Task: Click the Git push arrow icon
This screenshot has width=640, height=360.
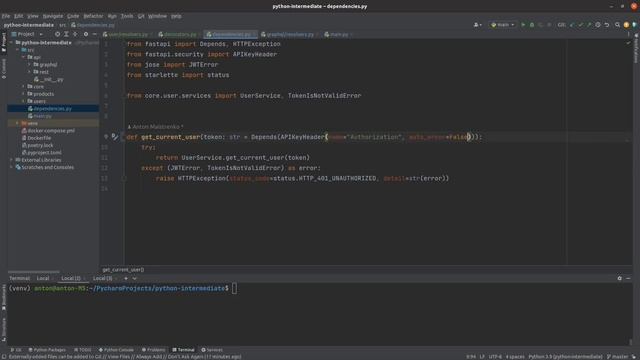Action: pyautogui.click(x=589, y=25)
